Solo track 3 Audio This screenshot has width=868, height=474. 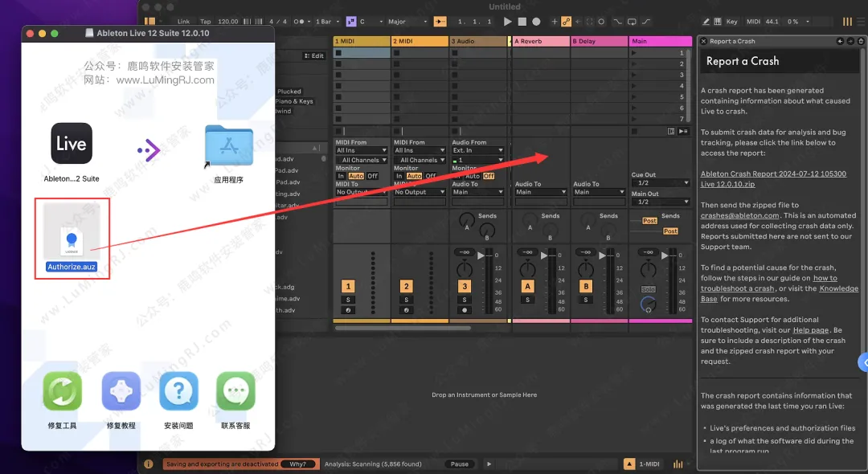point(465,300)
